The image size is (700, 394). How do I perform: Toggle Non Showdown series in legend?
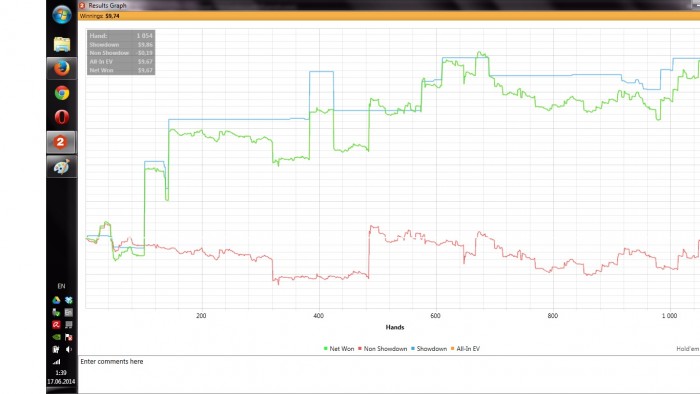[383, 349]
